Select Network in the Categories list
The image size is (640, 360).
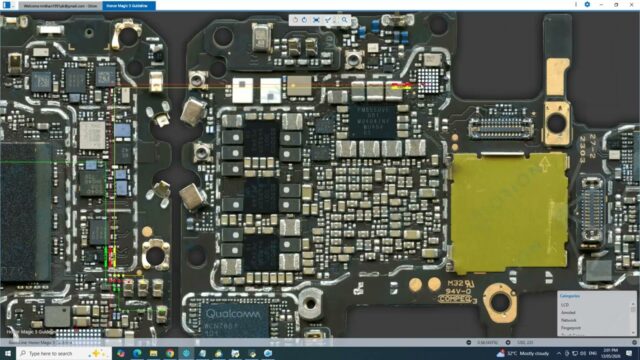569,320
